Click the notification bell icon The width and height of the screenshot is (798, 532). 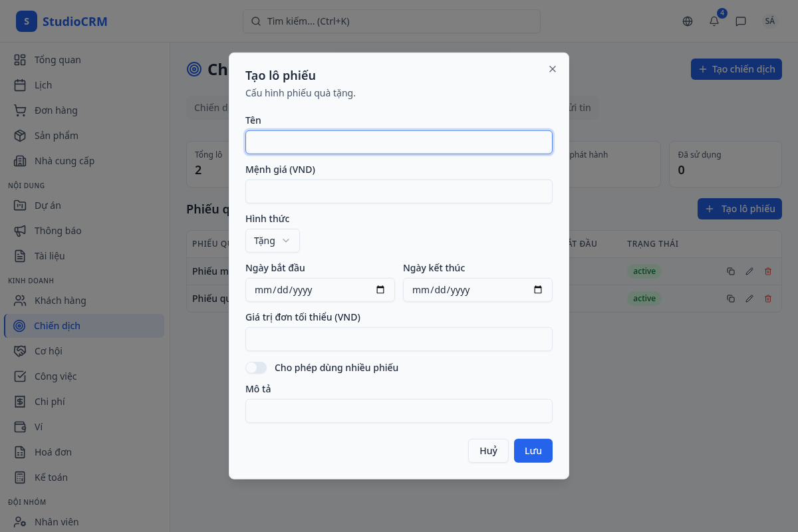714,21
